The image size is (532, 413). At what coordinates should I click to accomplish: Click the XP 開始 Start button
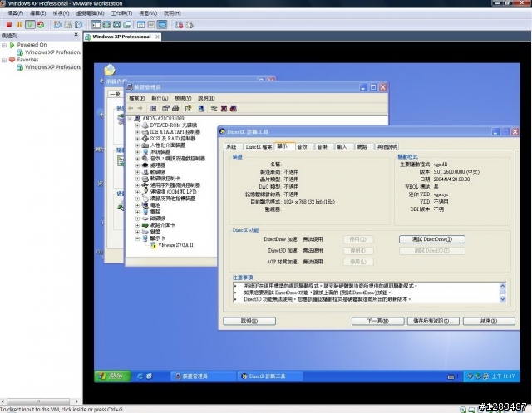[112, 376]
